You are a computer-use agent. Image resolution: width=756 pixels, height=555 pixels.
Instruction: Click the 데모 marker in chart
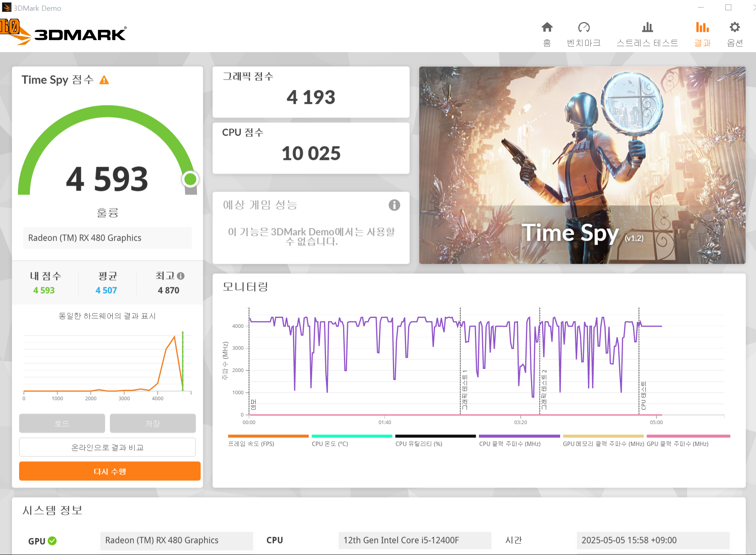[x=254, y=405]
